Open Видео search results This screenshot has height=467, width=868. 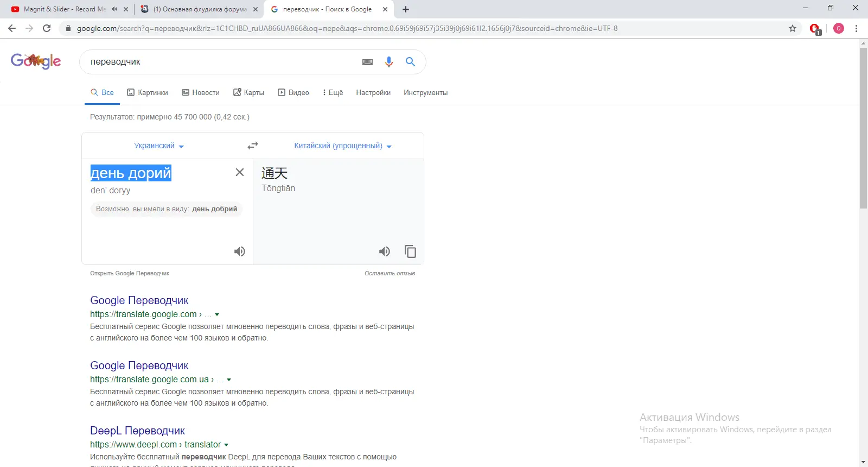(x=293, y=93)
